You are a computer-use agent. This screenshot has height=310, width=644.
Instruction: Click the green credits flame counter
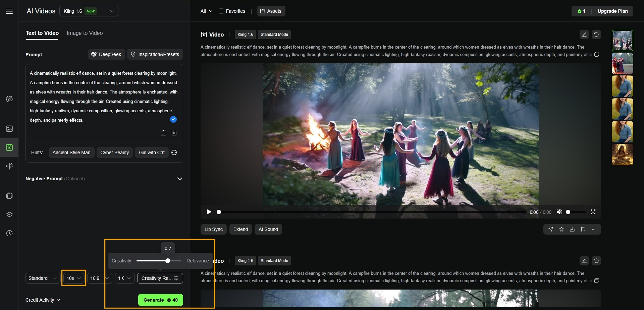(581, 11)
